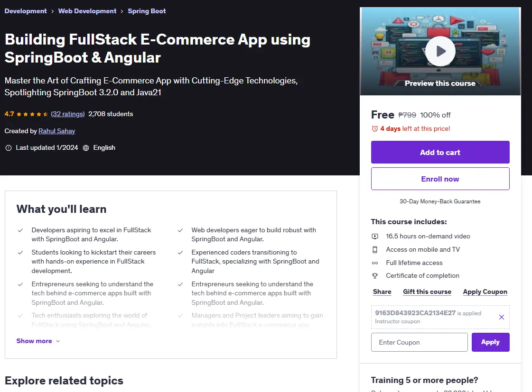
Task: Click the star rating icons
Action: [32, 114]
